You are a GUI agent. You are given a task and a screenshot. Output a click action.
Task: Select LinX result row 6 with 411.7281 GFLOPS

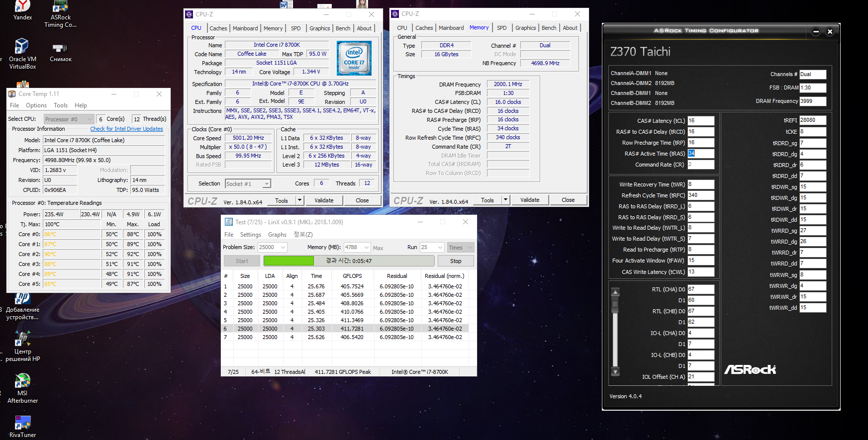click(344, 329)
